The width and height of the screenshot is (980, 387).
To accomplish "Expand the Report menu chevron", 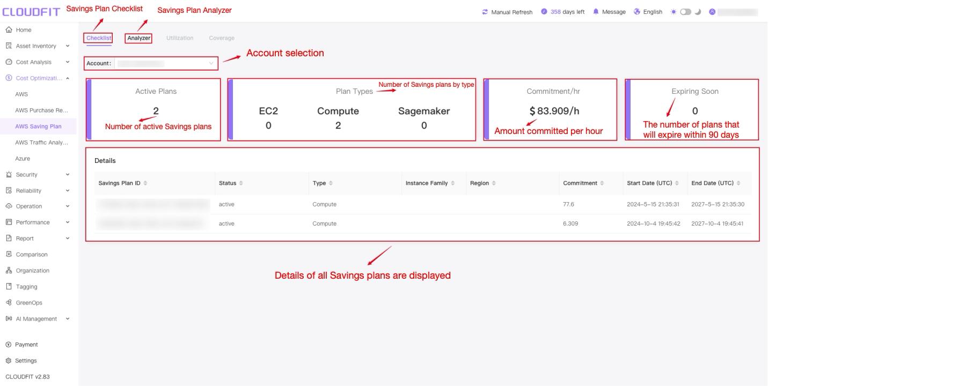I will coord(68,239).
